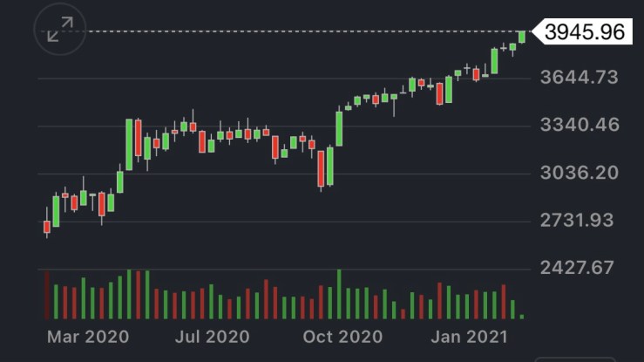Click the tall green candle above Oct 2020
The height and width of the screenshot is (362, 644).
pyautogui.click(x=339, y=127)
